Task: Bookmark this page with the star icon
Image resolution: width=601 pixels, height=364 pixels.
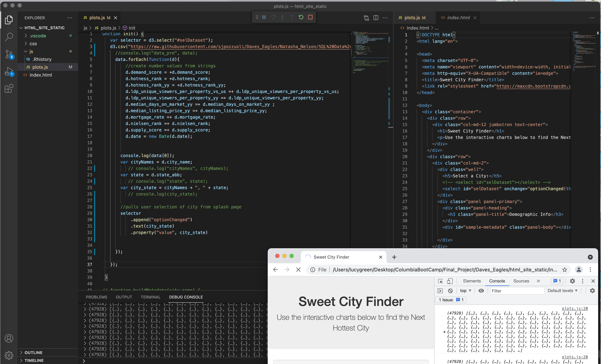Action: click(564, 269)
